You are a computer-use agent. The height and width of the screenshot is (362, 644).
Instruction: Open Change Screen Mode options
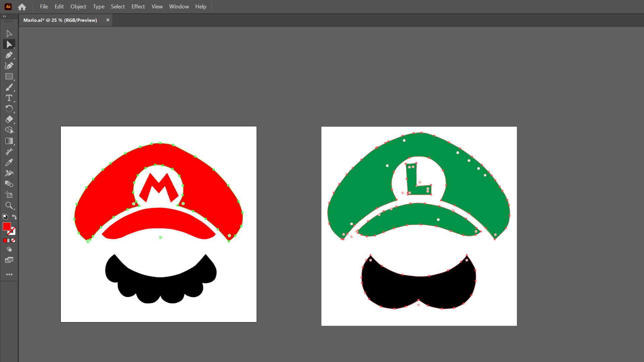point(9,260)
